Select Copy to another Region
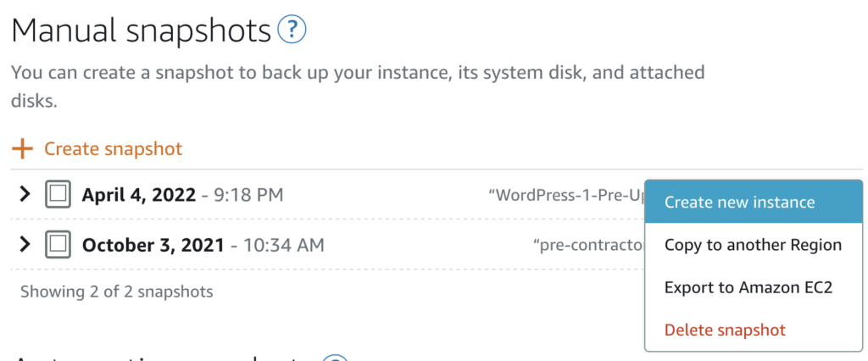Viewport: 868px width, 361px height. coord(753,245)
